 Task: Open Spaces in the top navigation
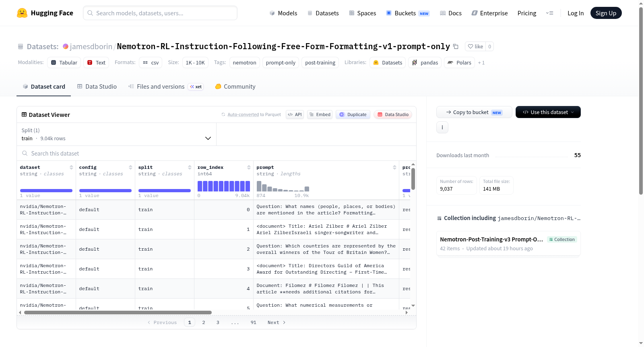[x=363, y=13]
